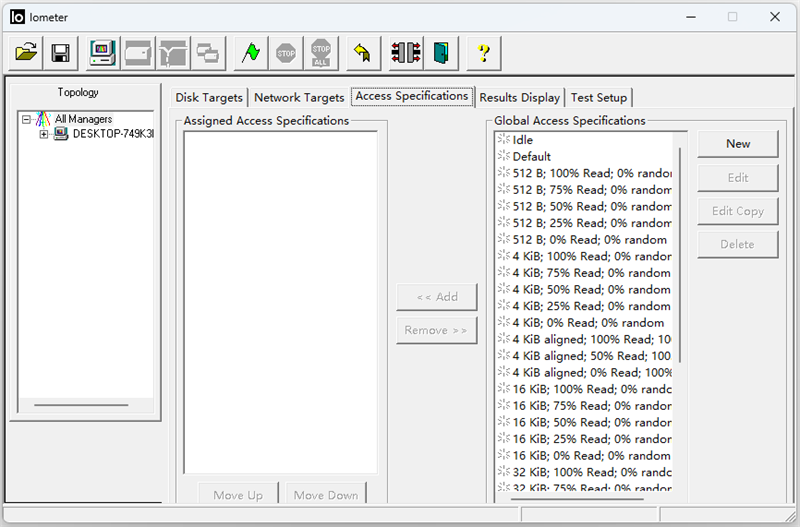Open a test configuration file
Image resolution: width=800 pixels, height=527 pixels.
pyautogui.click(x=26, y=53)
